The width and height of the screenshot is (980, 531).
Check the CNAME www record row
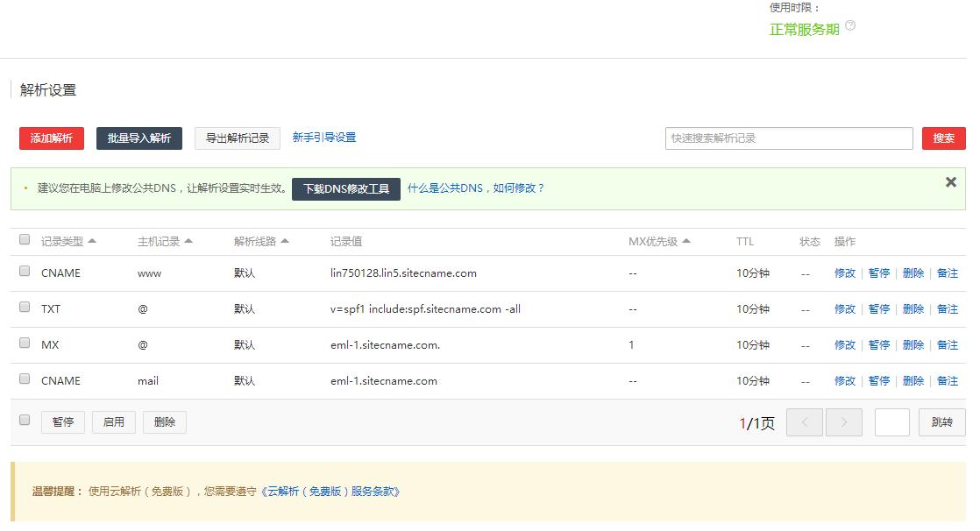(24, 272)
